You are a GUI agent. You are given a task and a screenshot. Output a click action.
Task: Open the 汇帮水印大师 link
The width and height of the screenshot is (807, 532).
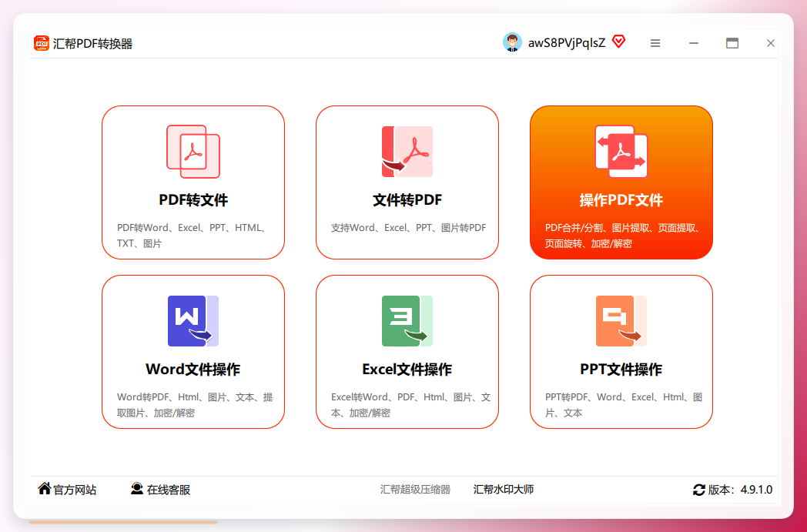coord(504,490)
